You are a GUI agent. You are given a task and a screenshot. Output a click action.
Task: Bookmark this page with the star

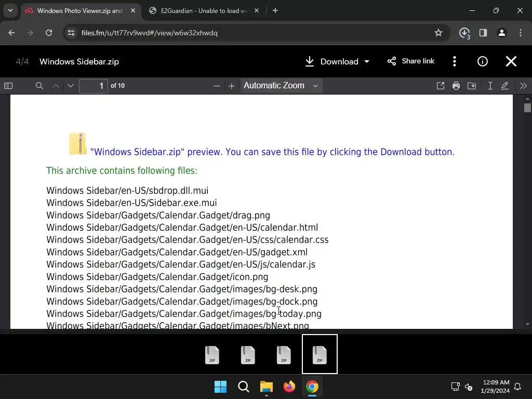pyautogui.click(x=438, y=33)
